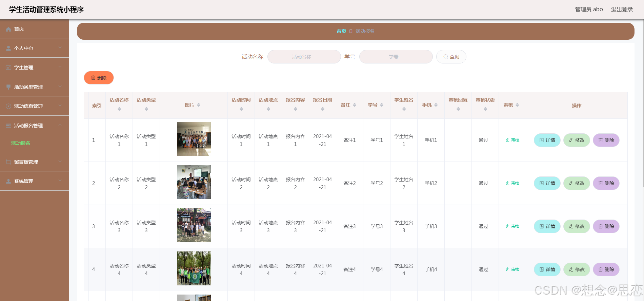Sort by 活动名称 column
644x301 pixels.
pos(119,109)
